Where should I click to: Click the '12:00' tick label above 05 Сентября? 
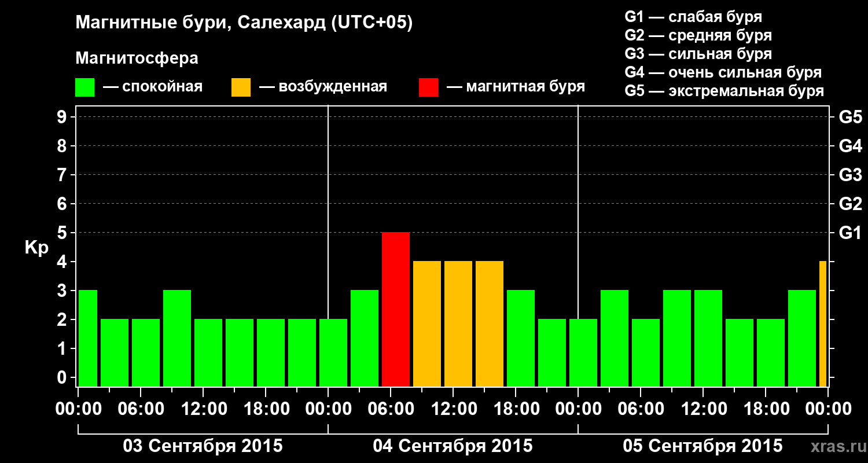(703, 409)
